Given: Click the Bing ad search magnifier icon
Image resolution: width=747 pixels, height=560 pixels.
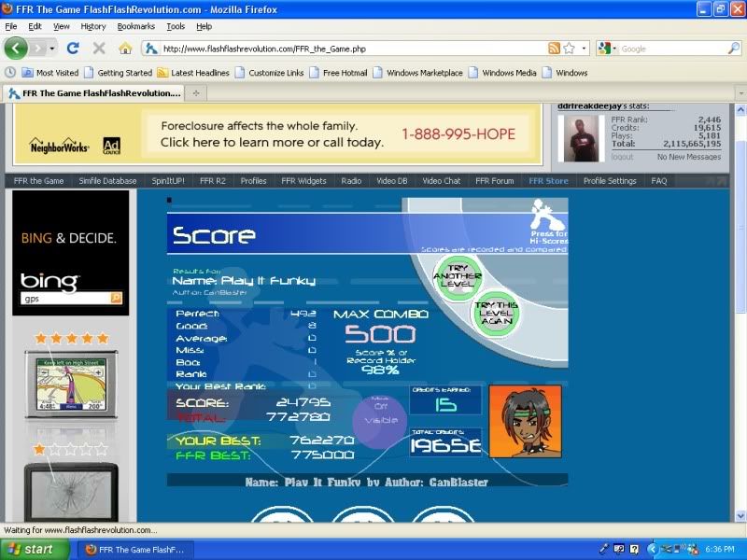Looking at the screenshot, I should coord(116,298).
